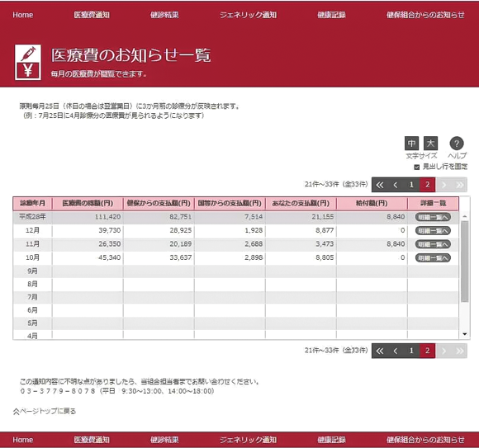Click top pager next-page arrow
This screenshot has height=448, width=479.
click(443, 185)
